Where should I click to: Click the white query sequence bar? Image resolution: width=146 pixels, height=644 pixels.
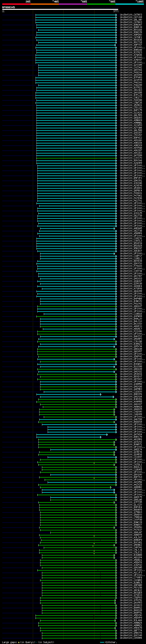60,9
